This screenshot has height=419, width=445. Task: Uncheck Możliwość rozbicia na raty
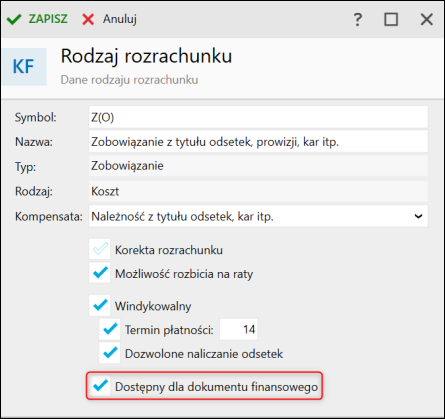coord(100,273)
